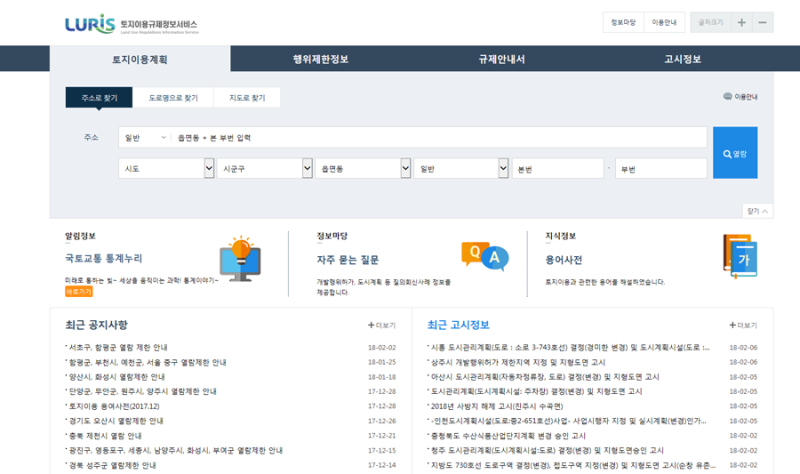Click the blue 열람 search button
Viewport: 800px width, 474px height.
(735, 153)
